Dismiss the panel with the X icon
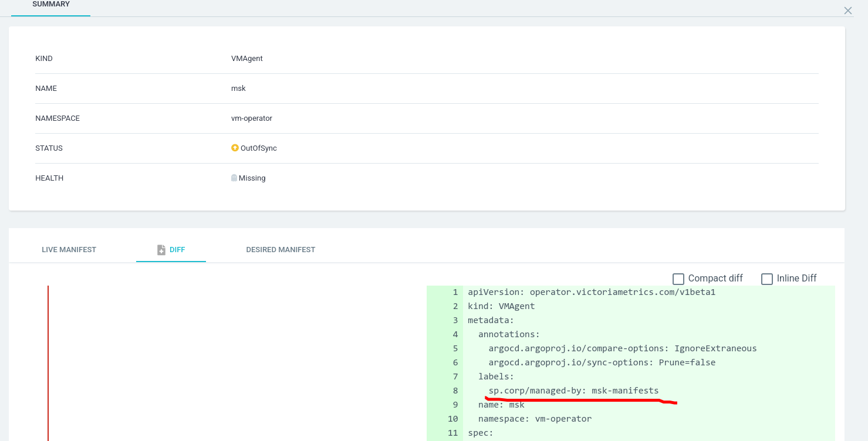Screen dimensions: 868x441 (x=847, y=10)
